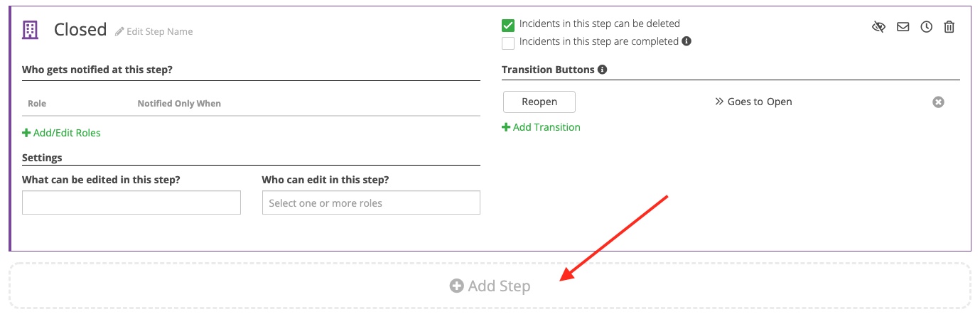
Task: Click the Edit Step Name label
Action: click(x=159, y=31)
